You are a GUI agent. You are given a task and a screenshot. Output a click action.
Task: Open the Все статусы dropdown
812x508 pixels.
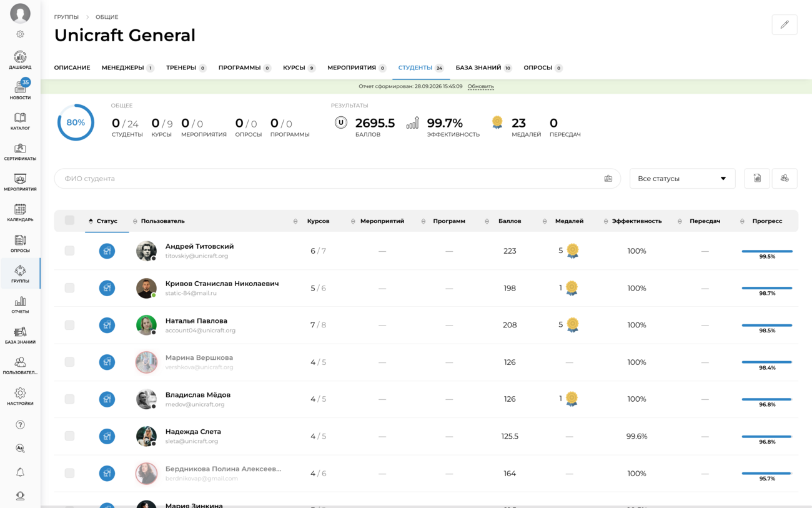682,179
